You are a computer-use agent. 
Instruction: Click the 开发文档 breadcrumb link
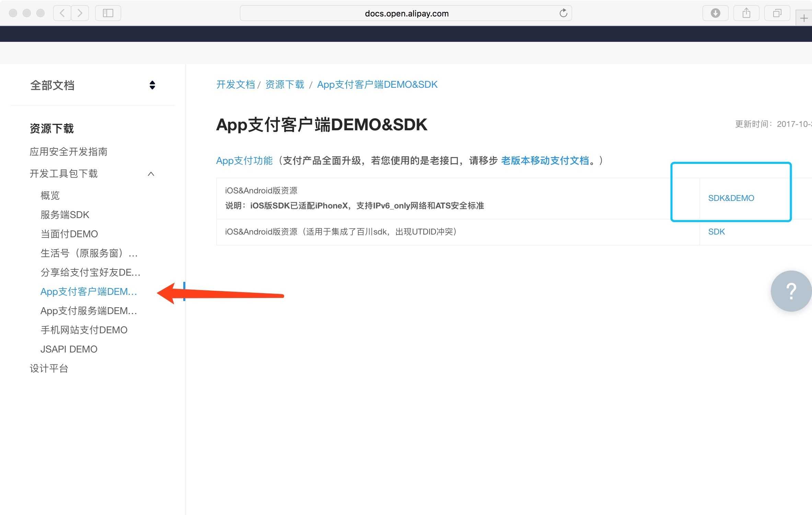235,84
